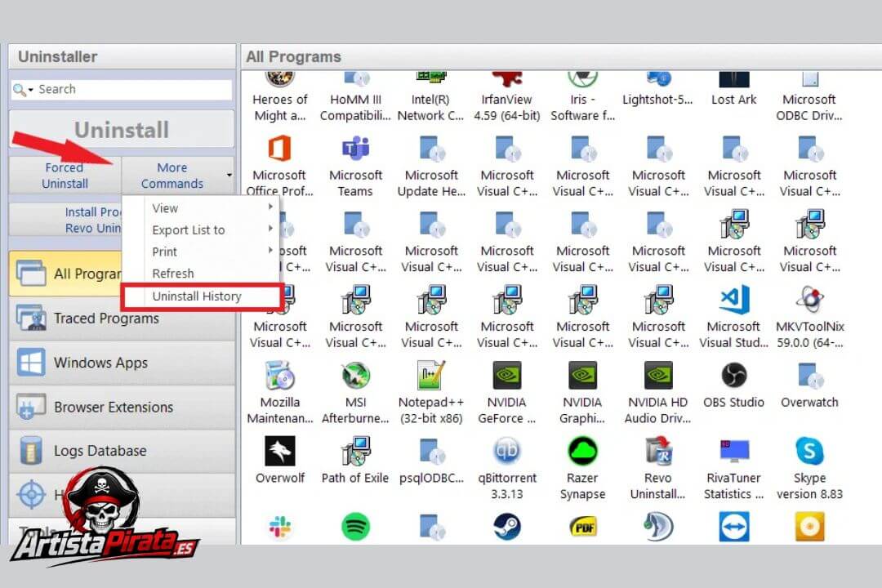The height and width of the screenshot is (588, 882).
Task: Select the MSI Afterburner icon
Action: [x=355, y=376]
